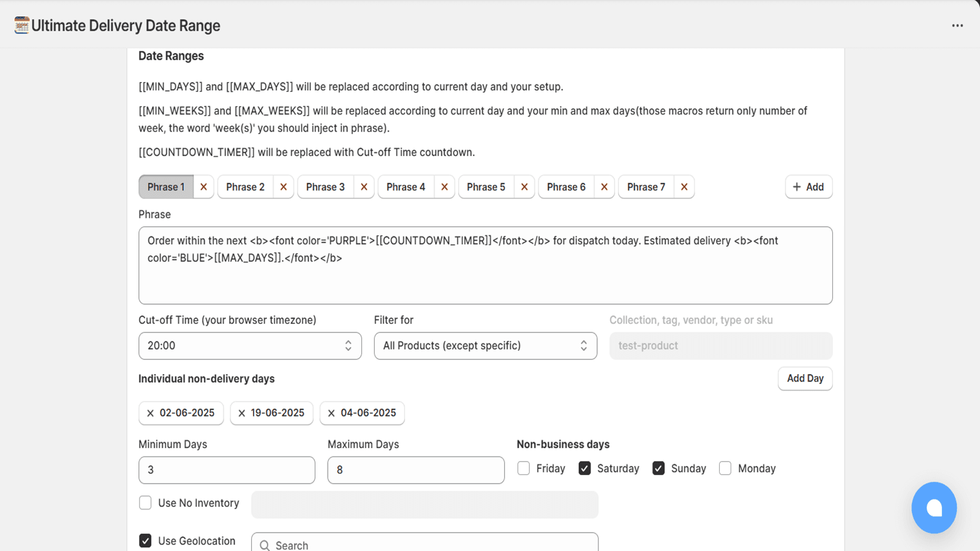Click the magnifier icon in Search field
This screenshot has width=980, height=551.
[265, 545]
